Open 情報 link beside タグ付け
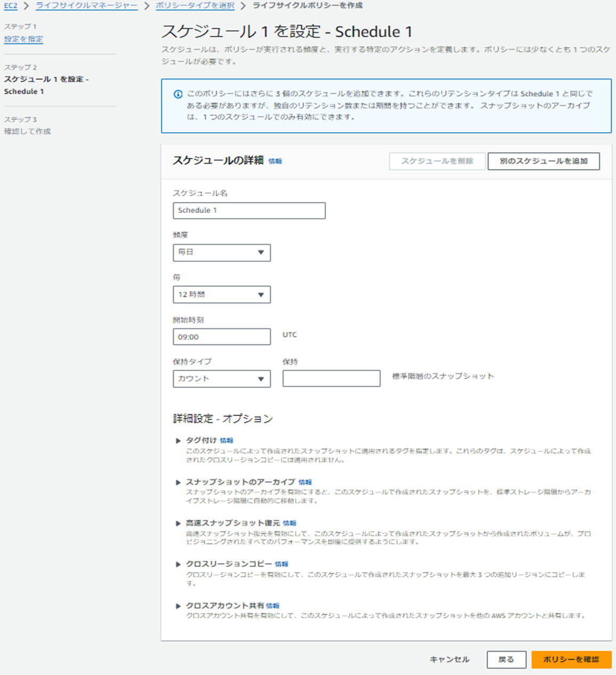 pos(227,441)
